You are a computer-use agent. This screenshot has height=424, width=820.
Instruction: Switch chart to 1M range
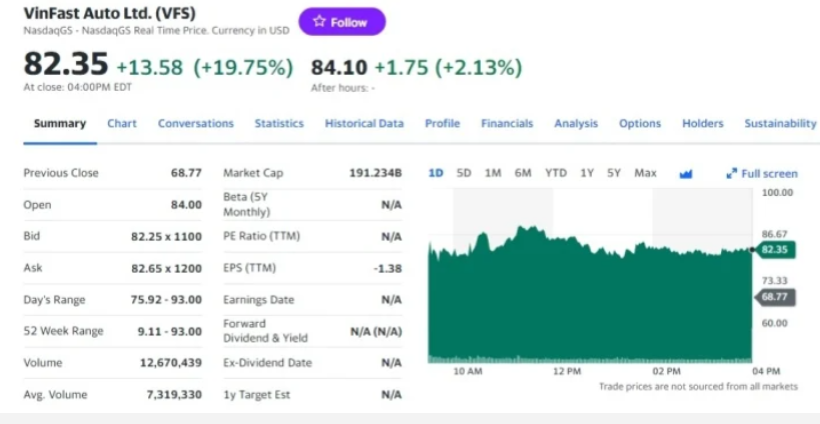click(493, 173)
